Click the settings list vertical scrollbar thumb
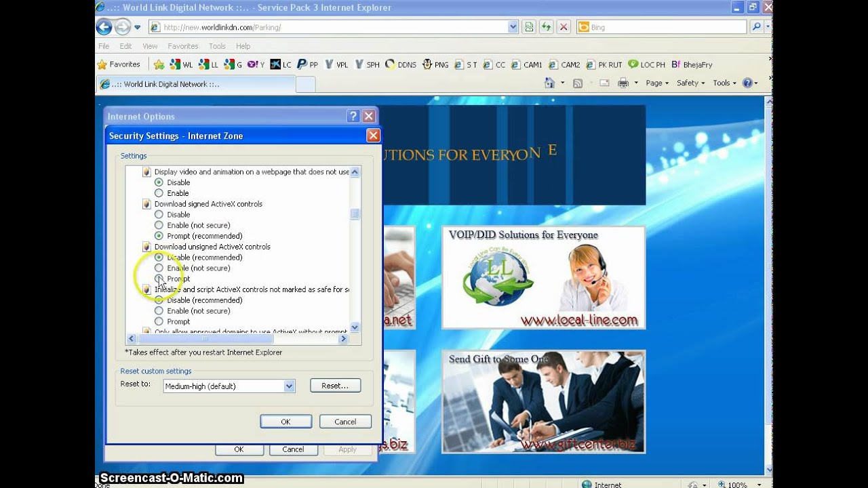Viewport: 868px width, 488px height. (x=355, y=213)
